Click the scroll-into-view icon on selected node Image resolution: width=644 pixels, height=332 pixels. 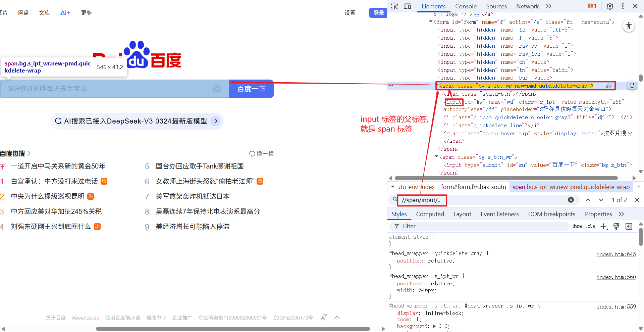coord(632,86)
